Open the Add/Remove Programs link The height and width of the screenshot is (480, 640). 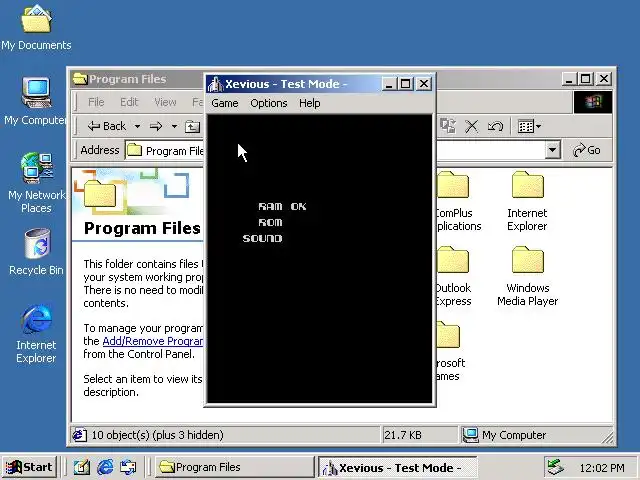(x=153, y=341)
